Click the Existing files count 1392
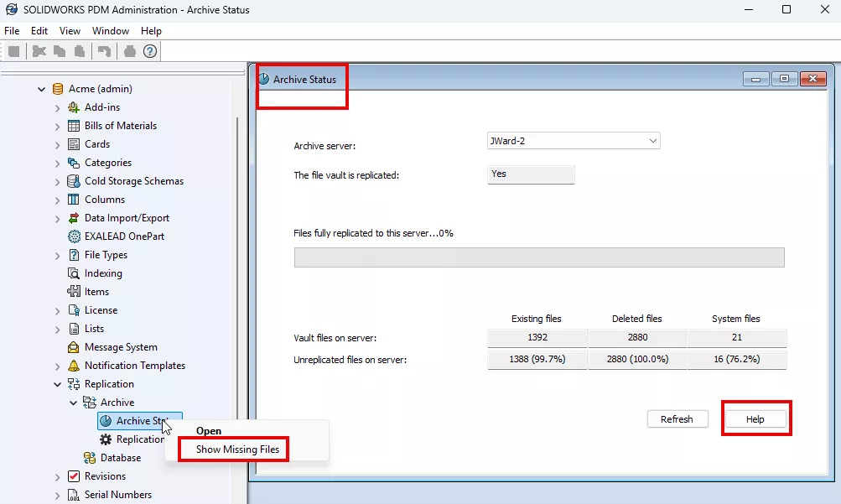 coord(537,338)
